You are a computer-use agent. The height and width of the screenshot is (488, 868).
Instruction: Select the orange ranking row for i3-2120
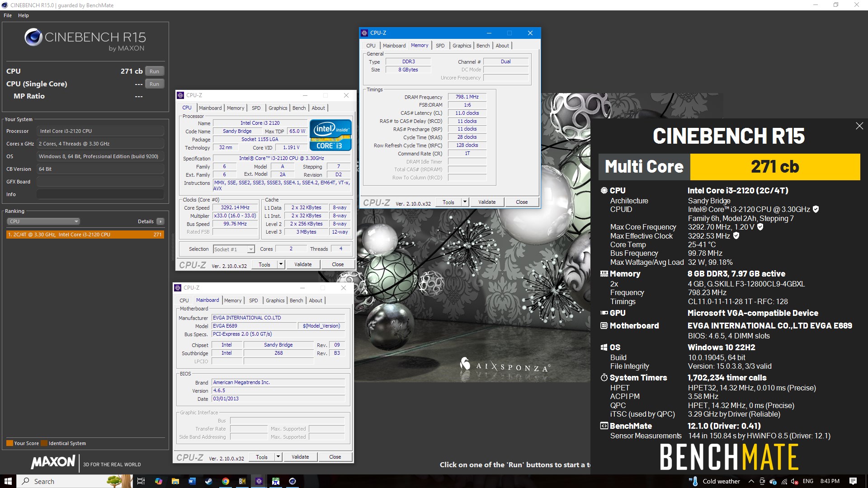(x=85, y=235)
